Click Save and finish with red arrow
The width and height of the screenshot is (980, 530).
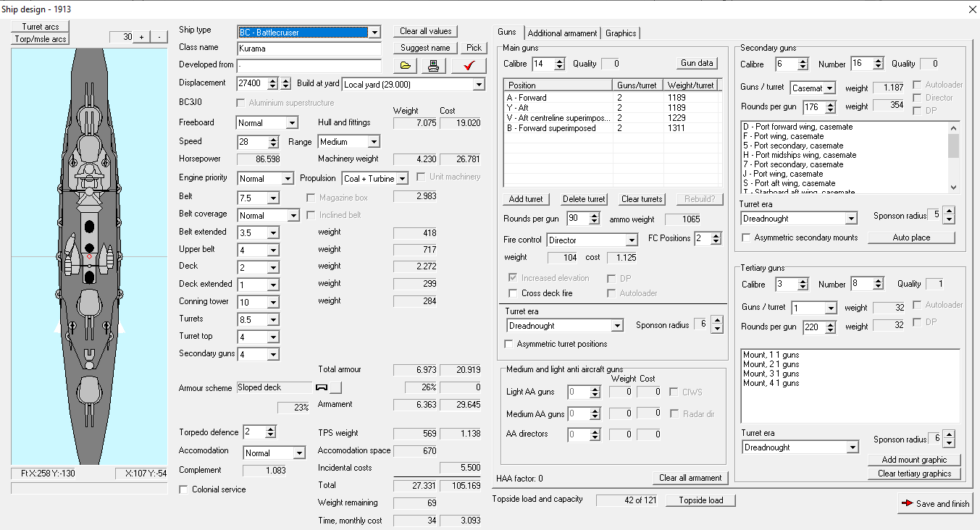[935, 503]
